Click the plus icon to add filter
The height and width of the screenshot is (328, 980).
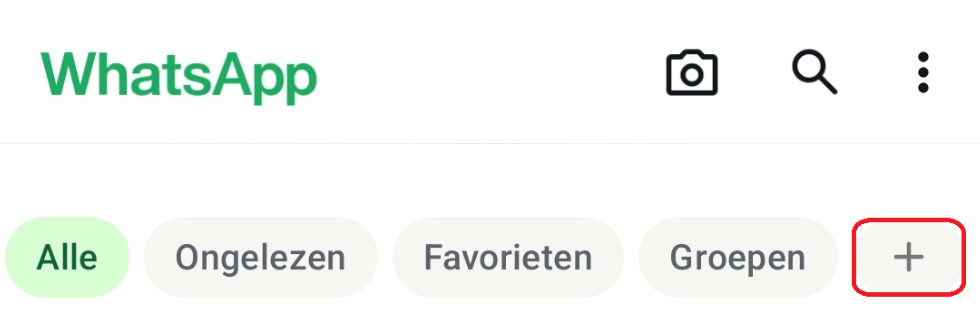click(909, 257)
